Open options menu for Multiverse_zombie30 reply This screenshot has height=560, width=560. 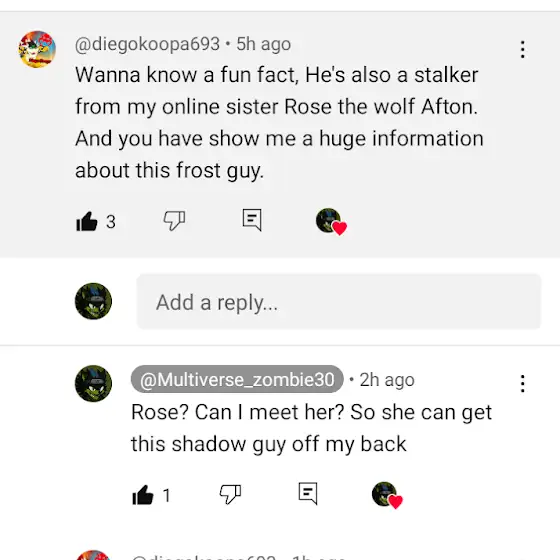coord(522,384)
